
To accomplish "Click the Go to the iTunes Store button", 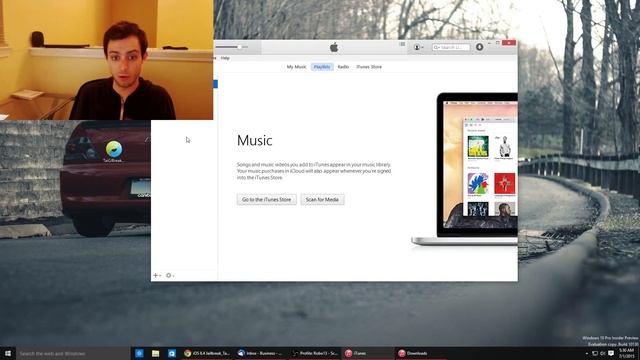I will (x=267, y=200).
